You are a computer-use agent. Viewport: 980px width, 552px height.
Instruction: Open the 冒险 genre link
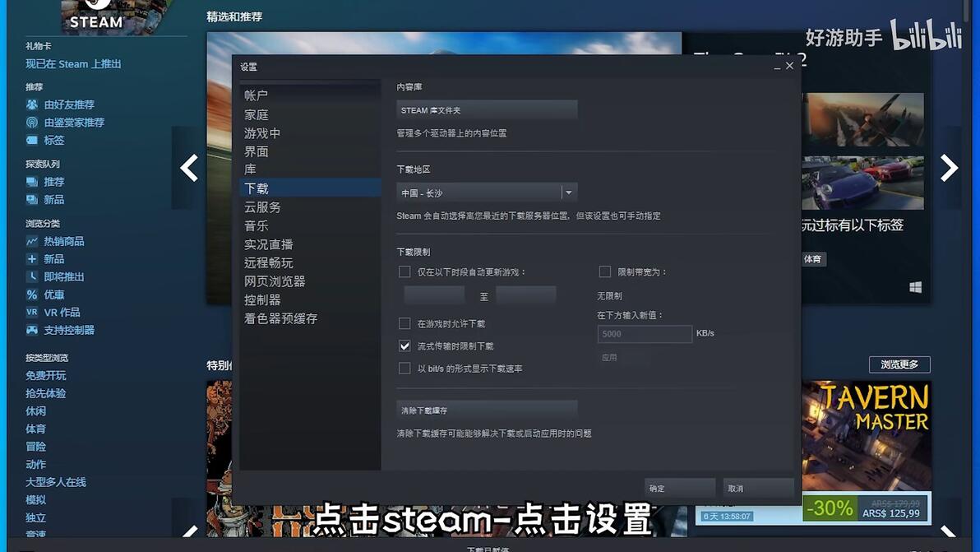click(35, 447)
